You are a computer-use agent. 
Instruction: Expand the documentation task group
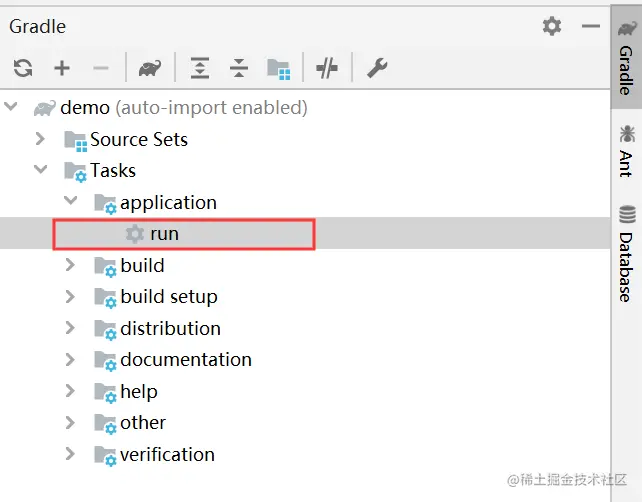(70, 360)
